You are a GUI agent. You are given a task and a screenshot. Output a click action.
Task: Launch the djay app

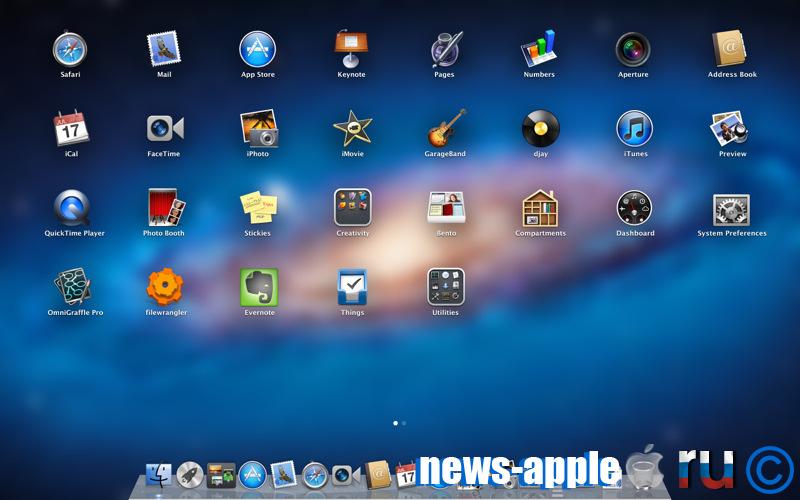541,128
